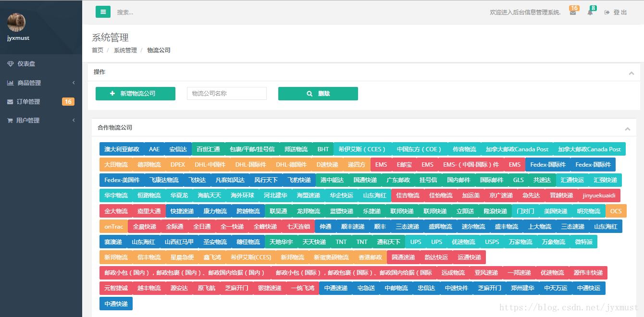The width and height of the screenshot is (644, 317).
Task: Select the 汇通快运 tag
Action: click(x=572, y=180)
